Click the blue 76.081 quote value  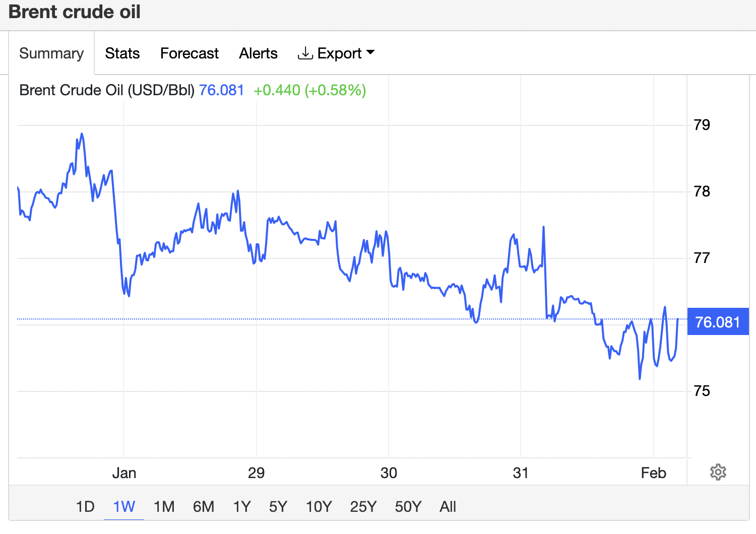[x=221, y=90]
